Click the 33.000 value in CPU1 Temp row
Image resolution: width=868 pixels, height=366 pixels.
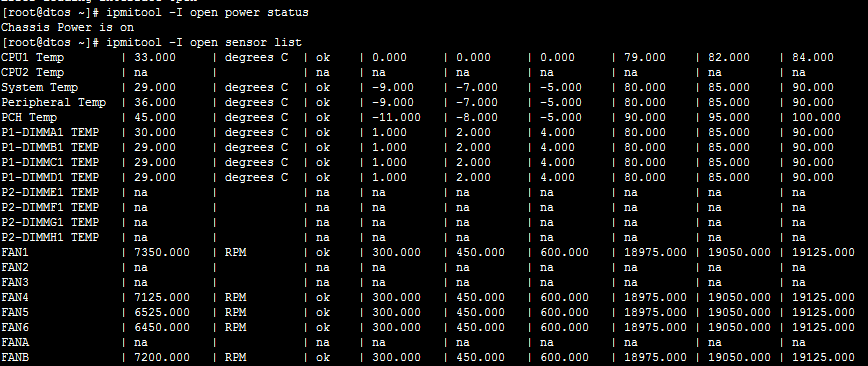(x=155, y=57)
